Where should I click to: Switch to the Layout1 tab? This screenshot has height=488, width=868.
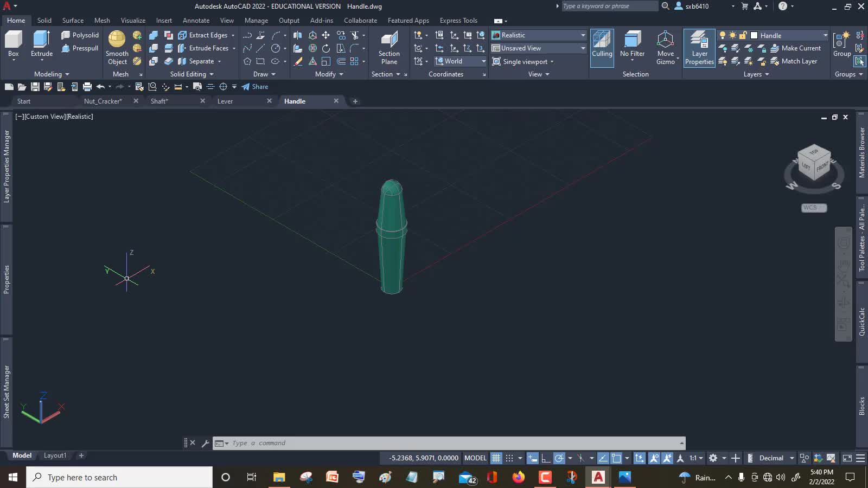click(x=55, y=455)
